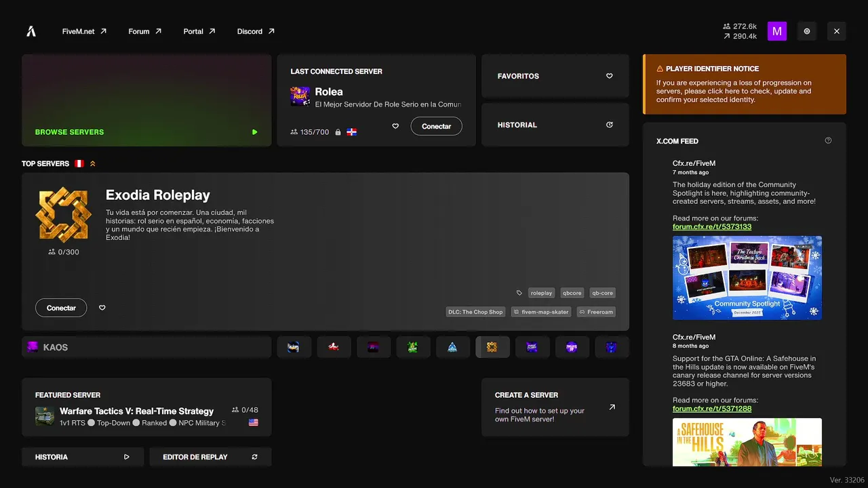Favorite Exodia Roleplay with heart icon

coord(102,308)
